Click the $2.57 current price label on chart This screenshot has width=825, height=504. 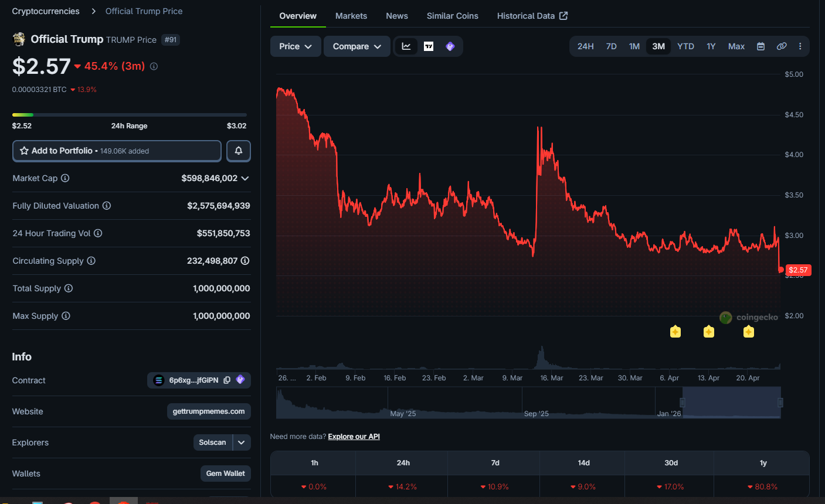(798, 270)
